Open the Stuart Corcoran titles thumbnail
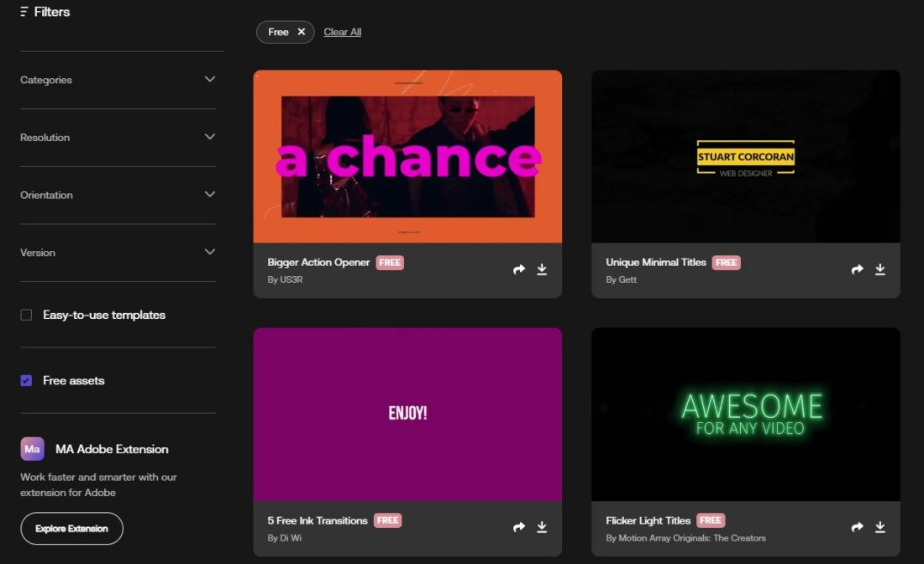 [745, 157]
